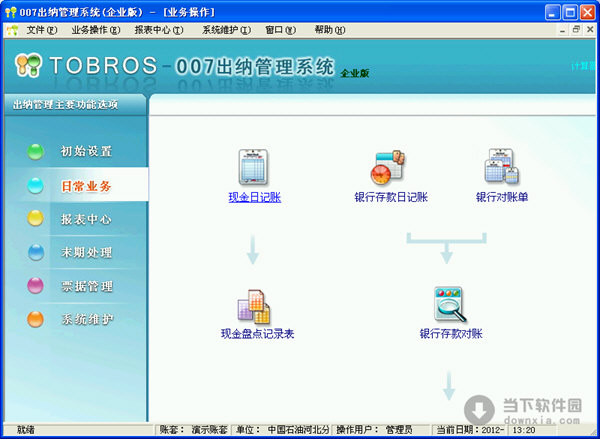
Task: Click the yellow orb beside 报表中心
Action: pyautogui.click(x=35, y=218)
